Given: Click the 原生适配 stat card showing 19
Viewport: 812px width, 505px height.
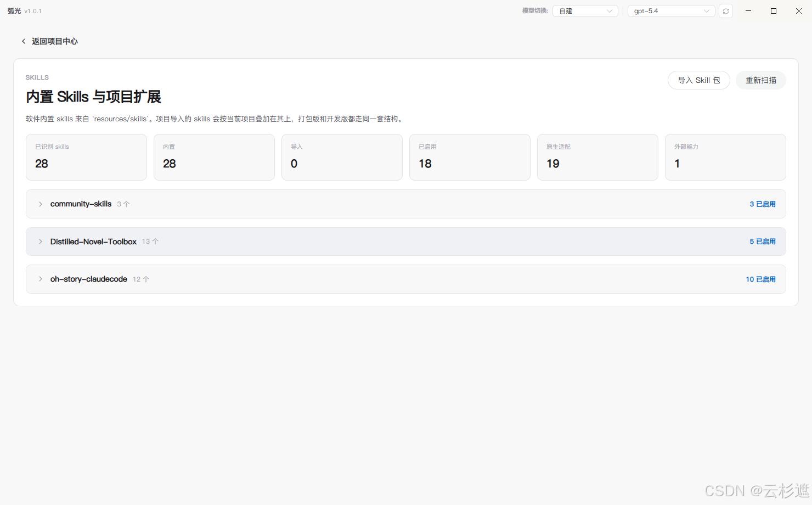Looking at the screenshot, I should pyautogui.click(x=597, y=157).
